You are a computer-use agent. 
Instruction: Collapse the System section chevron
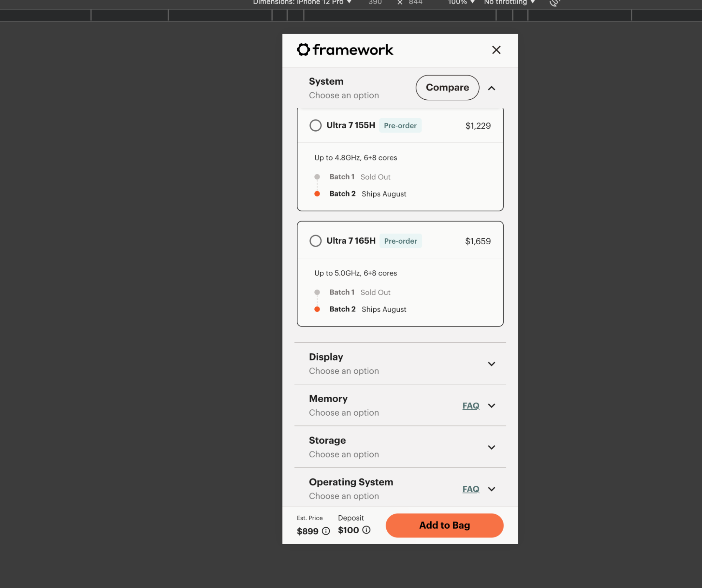coord(491,88)
